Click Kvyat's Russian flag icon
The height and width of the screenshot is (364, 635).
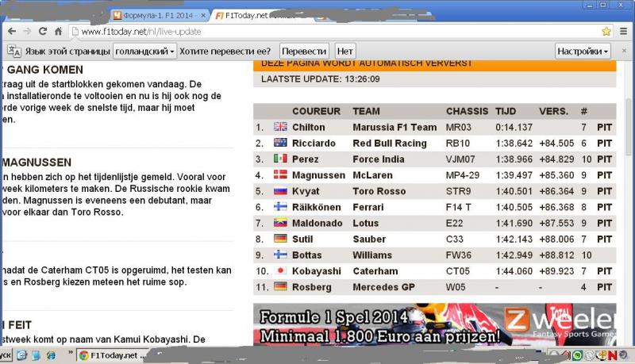(x=280, y=190)
